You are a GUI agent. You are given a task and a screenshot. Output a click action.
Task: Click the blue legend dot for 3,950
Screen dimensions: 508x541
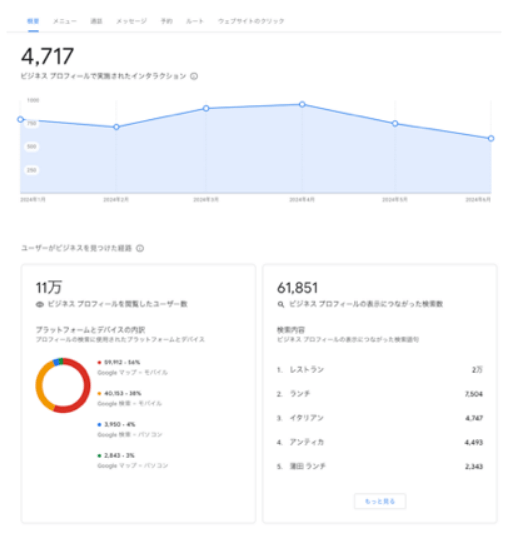coord(99,424)
